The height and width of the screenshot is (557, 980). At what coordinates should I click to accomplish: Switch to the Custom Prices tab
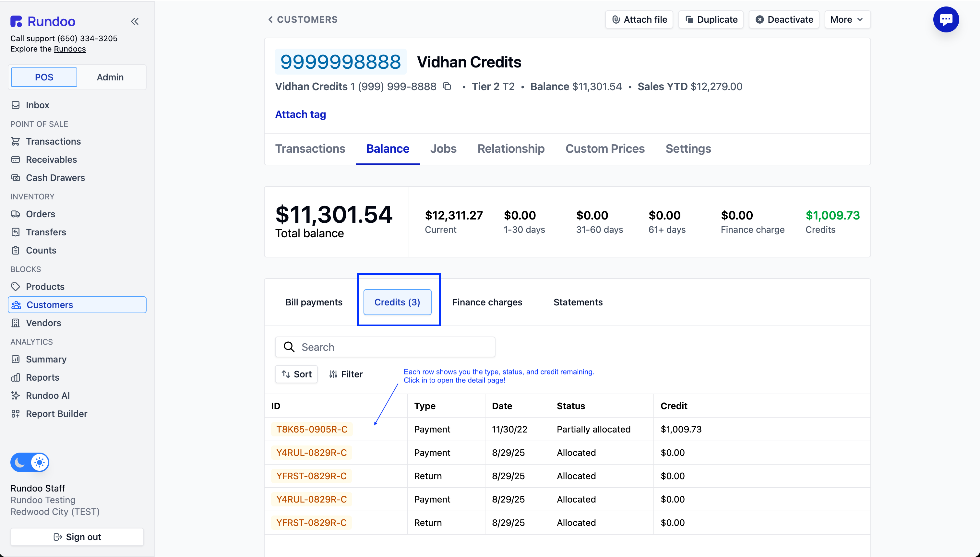605,148
